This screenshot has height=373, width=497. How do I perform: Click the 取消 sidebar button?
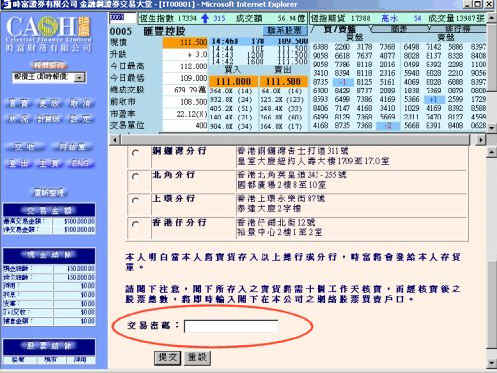[x=80, y=104]
